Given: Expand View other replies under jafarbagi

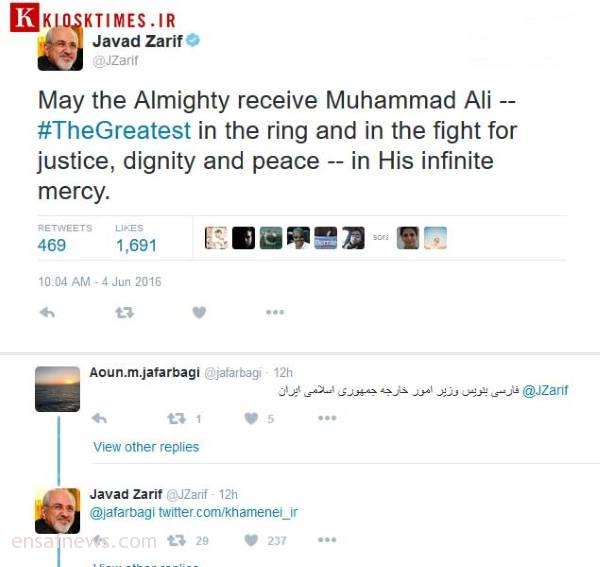Looking at the screenshot, I should (146, 447).
